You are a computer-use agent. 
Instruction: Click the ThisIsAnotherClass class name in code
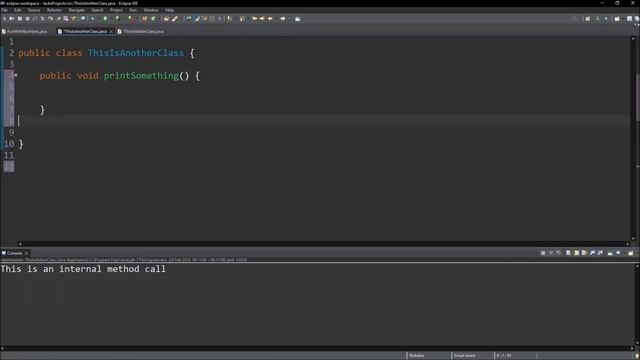(x=136, y=53)
